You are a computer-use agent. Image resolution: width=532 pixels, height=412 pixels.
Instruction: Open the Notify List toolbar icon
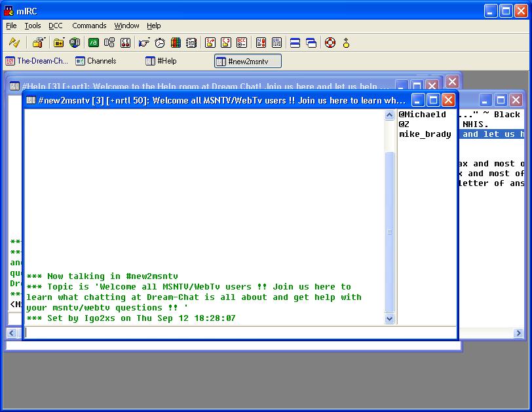(x=261, y=43)
